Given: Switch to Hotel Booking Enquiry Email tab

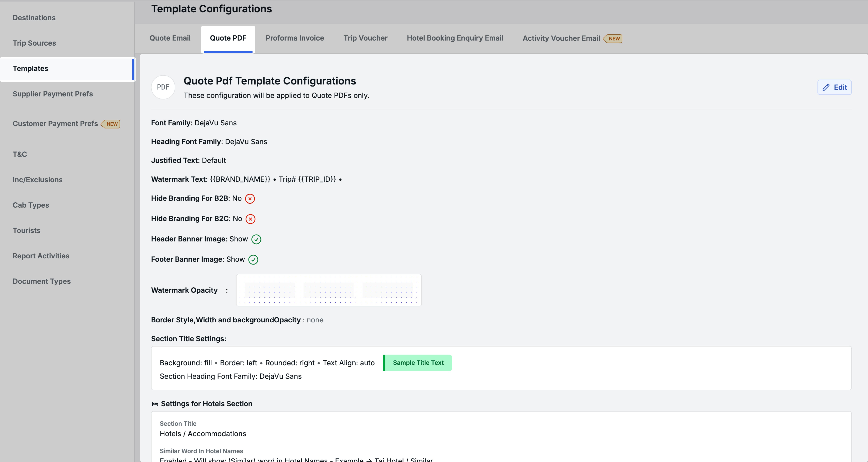Looking at the screenshot, I should (x=455, y=38).
